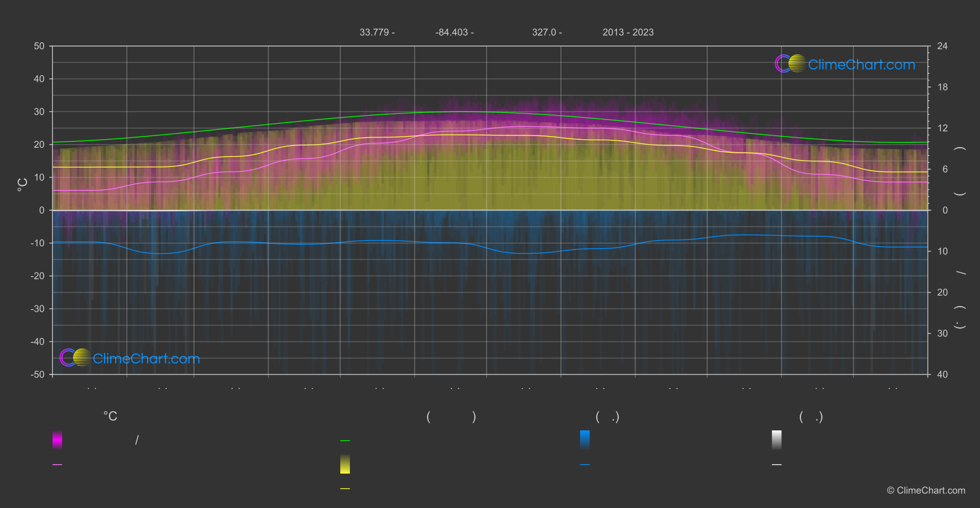Click the 40 label on right axis
The height and width of the screenshot is (508, 980).
pos(942,374)
